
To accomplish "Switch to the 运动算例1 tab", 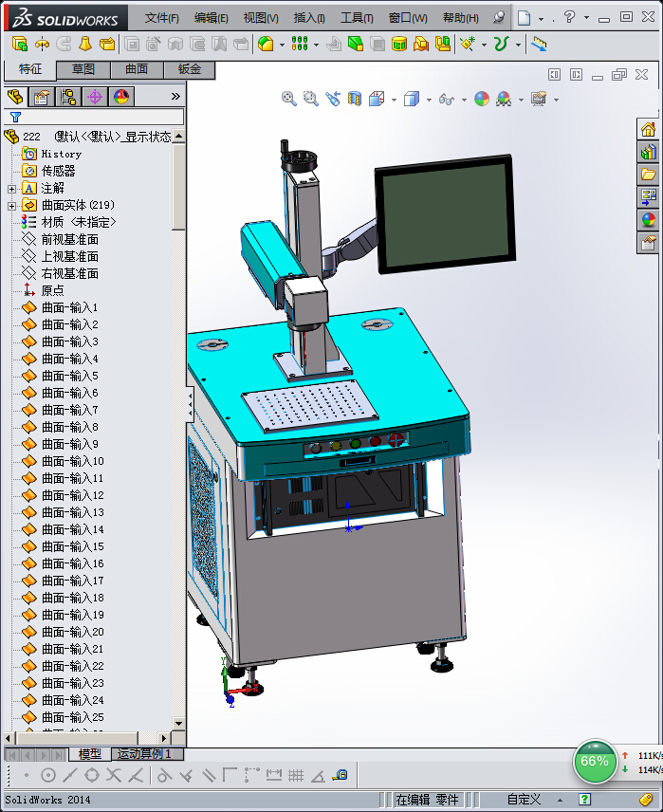I will pyautogui.click(x=147, y=753).
